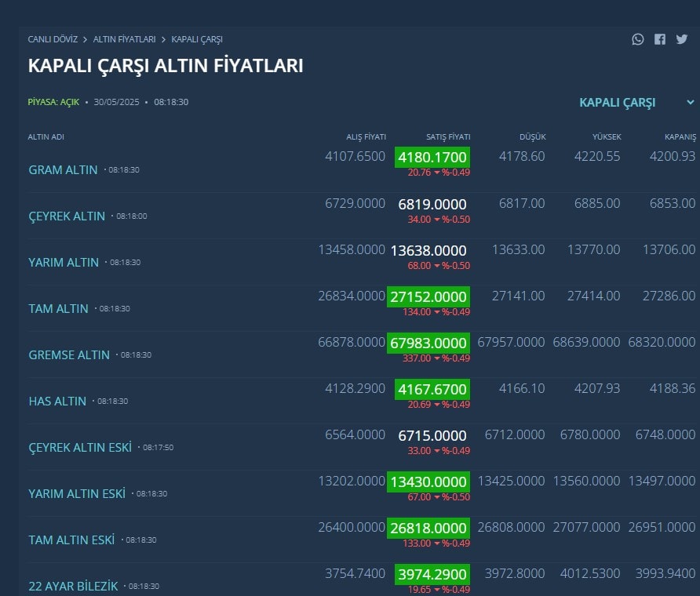Screen dimensions: 700x596
Task: Click the dropdown chevron beside Kapalı Çarşı
Action: tap(691, 103)
